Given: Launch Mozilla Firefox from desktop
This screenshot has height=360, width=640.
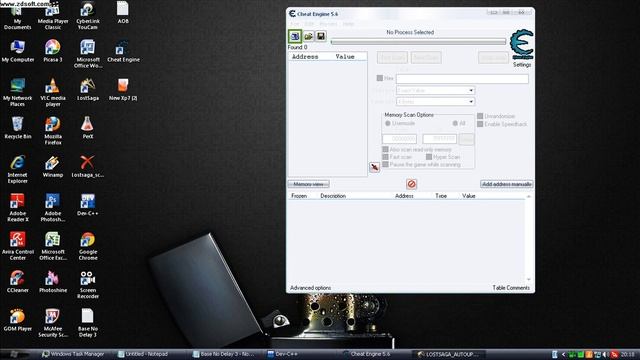Looking at the screenshot, I should coord(53,131).
